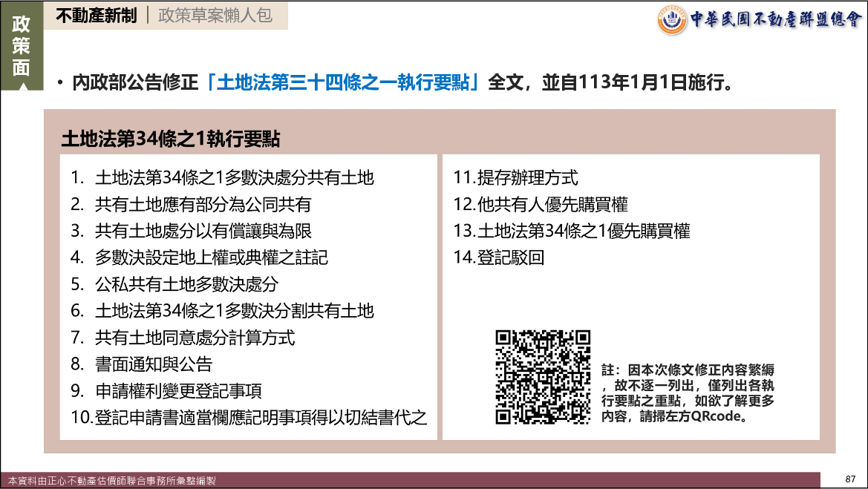
Task: Select item 11 提存辦理方式
Action: [515, 178]
